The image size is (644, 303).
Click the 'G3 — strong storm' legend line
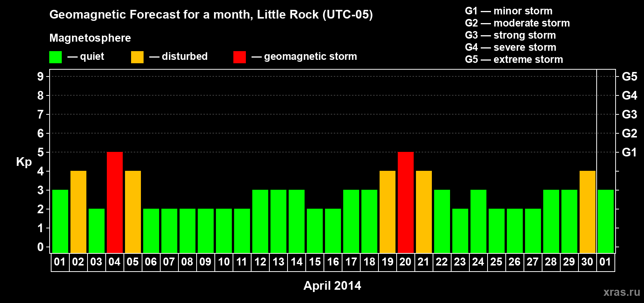point(510,35)
